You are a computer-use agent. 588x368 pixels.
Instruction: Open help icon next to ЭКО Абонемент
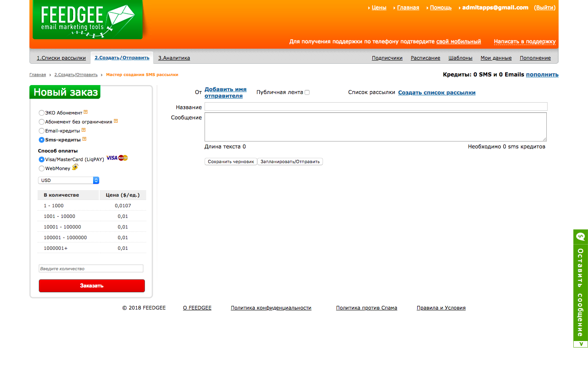tap(85, 112)
